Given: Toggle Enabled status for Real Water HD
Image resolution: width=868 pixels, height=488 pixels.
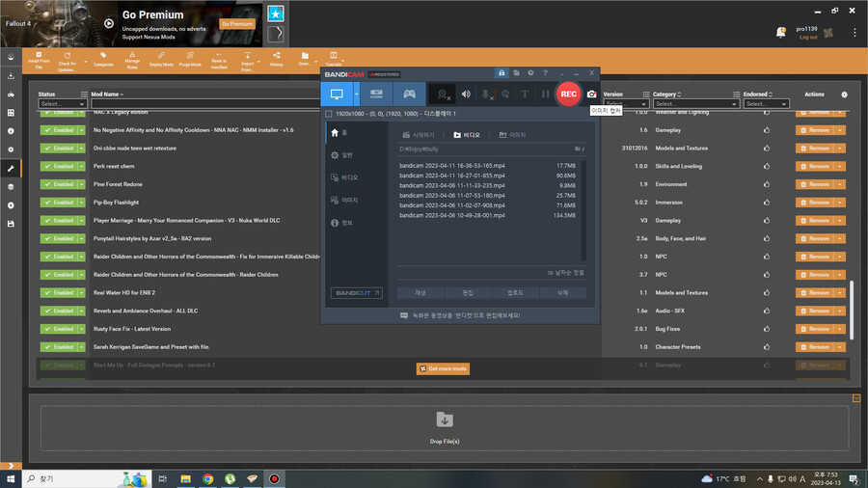Looking at the screenshot, I should click(x=59, y=292).
